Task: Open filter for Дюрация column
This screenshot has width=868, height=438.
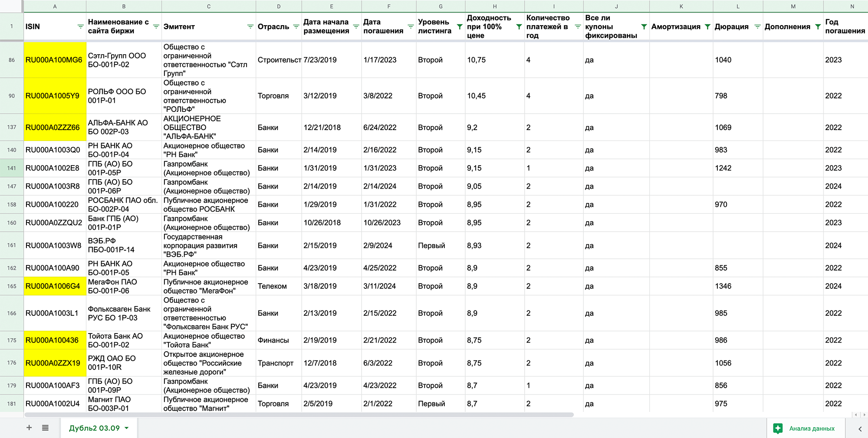Action: coord(757,26)
